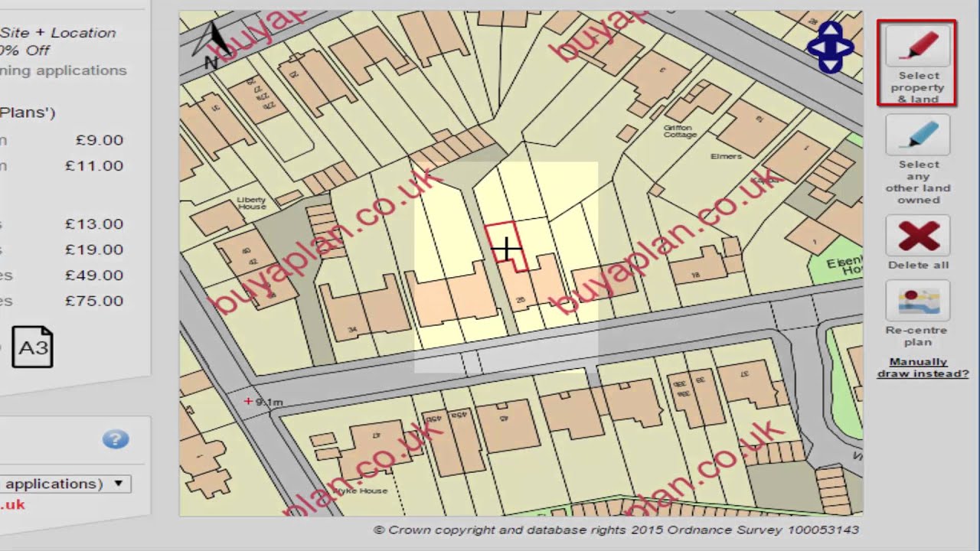The height and width of the screenshot is (551, 980).
Task: Select the £49.00 price option
Action: (94, 275)
